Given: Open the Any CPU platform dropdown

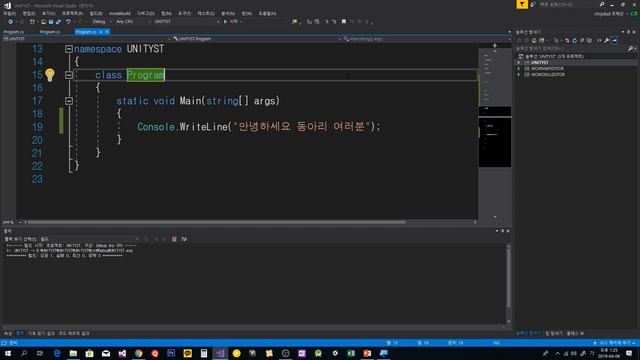Looking at the screenshot, I should point(133,22).
